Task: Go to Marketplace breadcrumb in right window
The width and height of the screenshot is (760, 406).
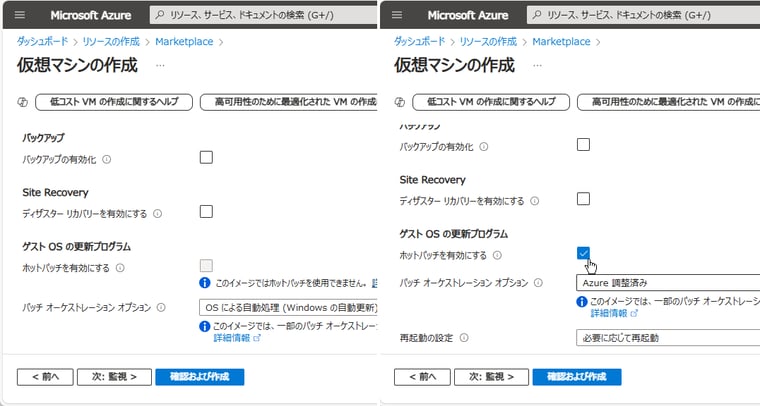Action: click(x=561, y=42)
